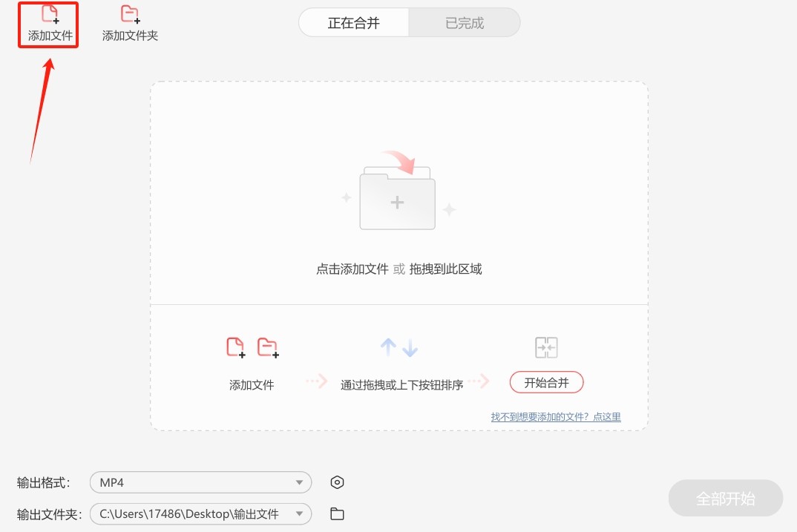797x532 pixels.
Task: Open the 找不到想要添加的文件？点这里 link
Action: click(556, 417)
